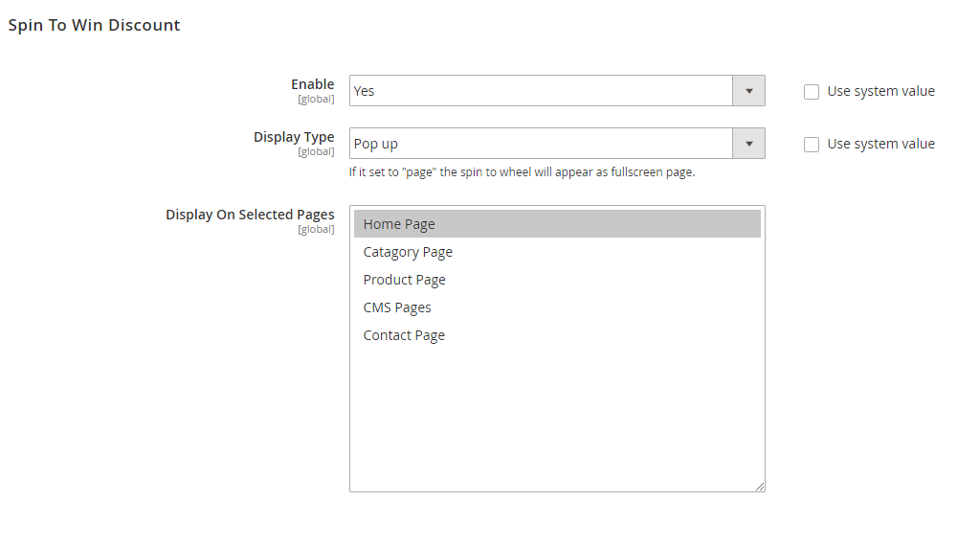The width and height of the screenshot is (980, 546).
Task: Collapse the Spin To Win Discount section
Action: (x=94, y=26)
